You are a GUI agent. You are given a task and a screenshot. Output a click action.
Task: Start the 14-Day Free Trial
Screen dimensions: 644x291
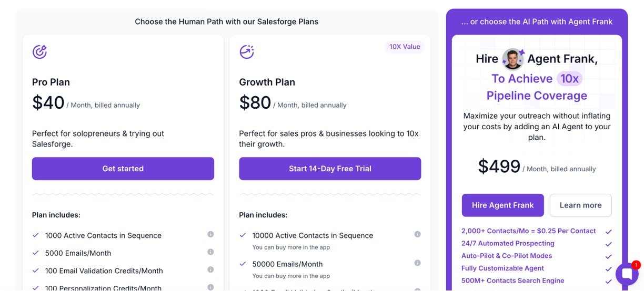[330, 169]
